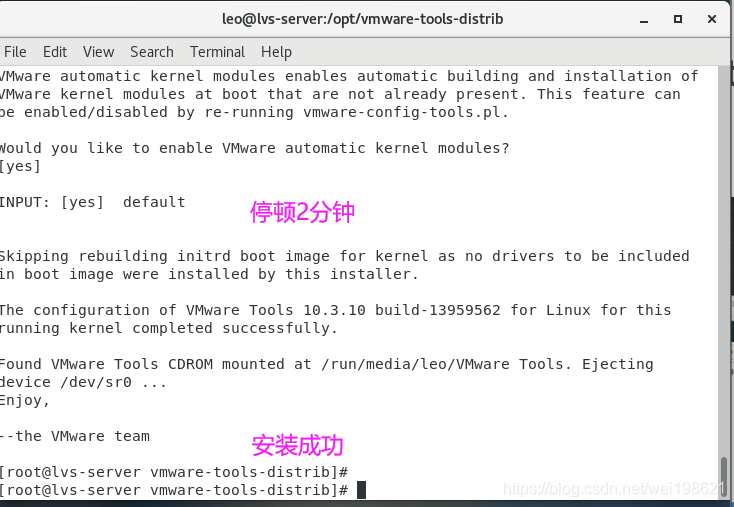The height and width of the screenshot is (507, 734).
Task: Click the '[yes]' line below the question
Action: (x=20, y=166)
